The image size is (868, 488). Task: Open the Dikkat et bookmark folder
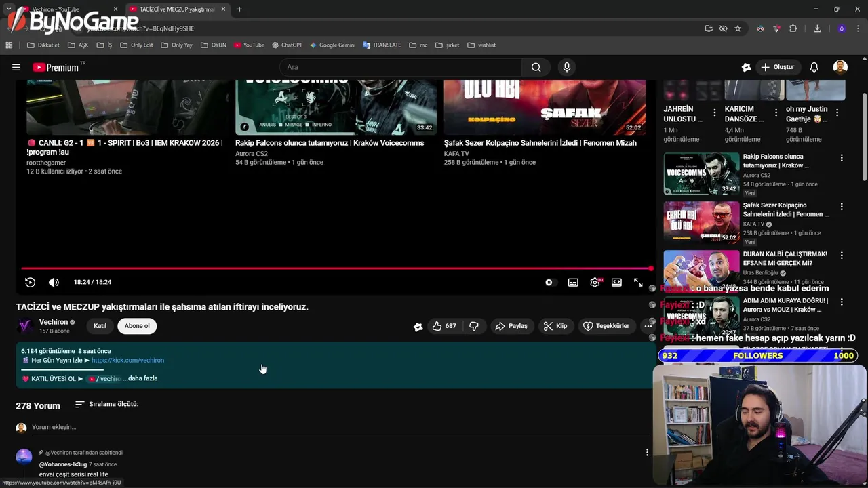43,45
